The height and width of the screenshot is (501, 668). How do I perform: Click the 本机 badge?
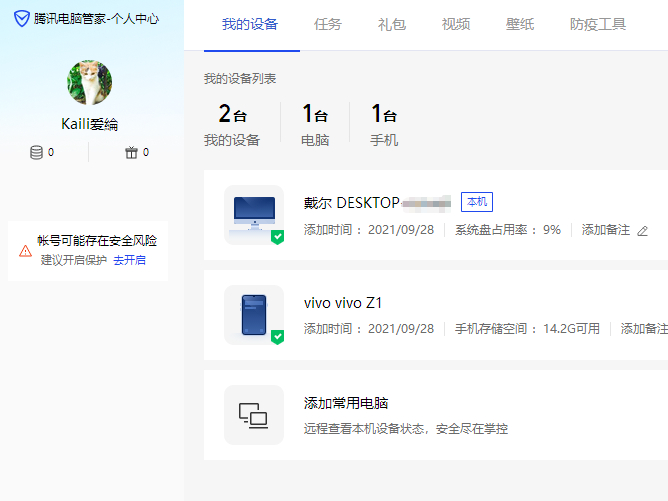(477, 202)
